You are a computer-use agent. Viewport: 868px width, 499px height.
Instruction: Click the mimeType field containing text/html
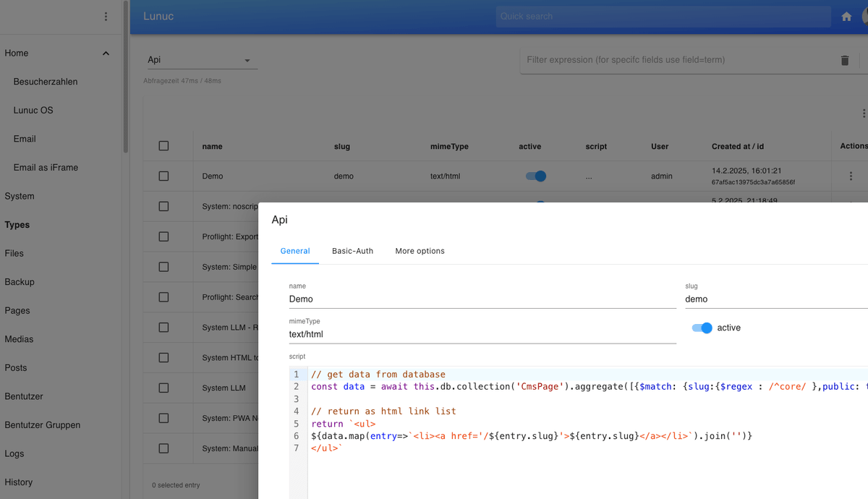(x=482, y=334)
